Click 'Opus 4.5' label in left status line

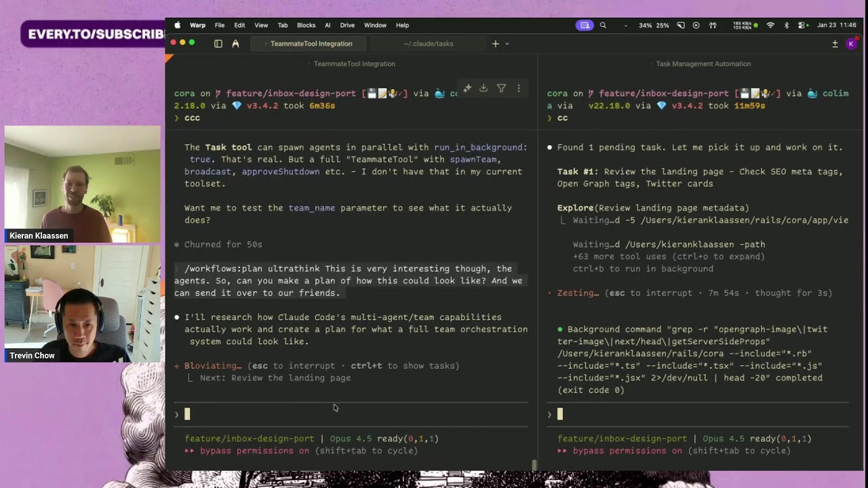[350, 439]
